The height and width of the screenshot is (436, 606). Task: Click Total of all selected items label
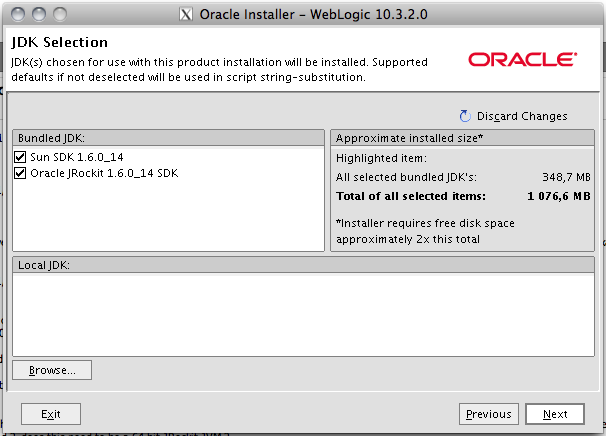click(x=411, y=196)
